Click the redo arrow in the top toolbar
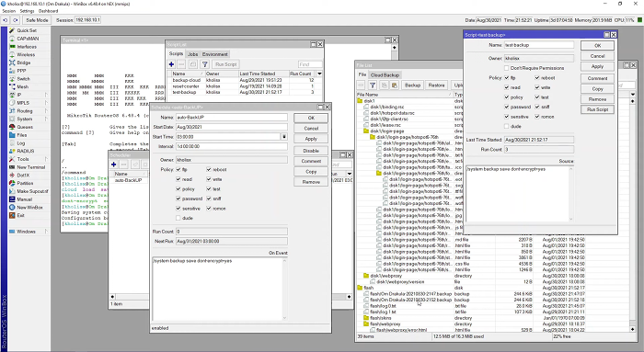The image size is (644, 352). (x=16, y=20)
